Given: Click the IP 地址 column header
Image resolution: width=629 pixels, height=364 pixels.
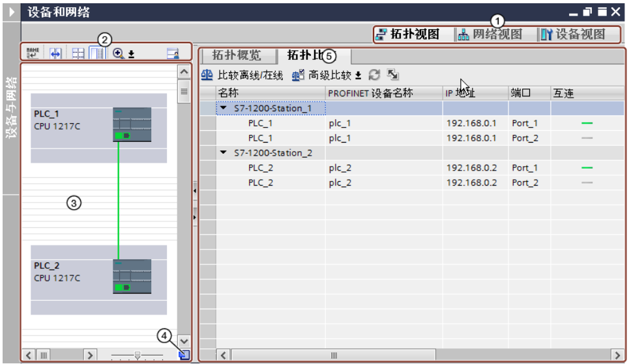Looking at the screenshot, I should tap(475, 93).
